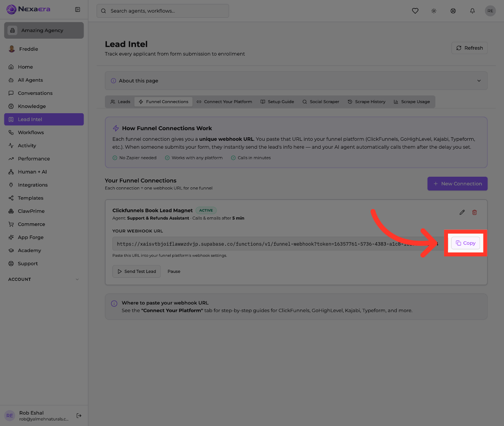
Task: Open Commerce in sidebar
Action: pos(44,224)
